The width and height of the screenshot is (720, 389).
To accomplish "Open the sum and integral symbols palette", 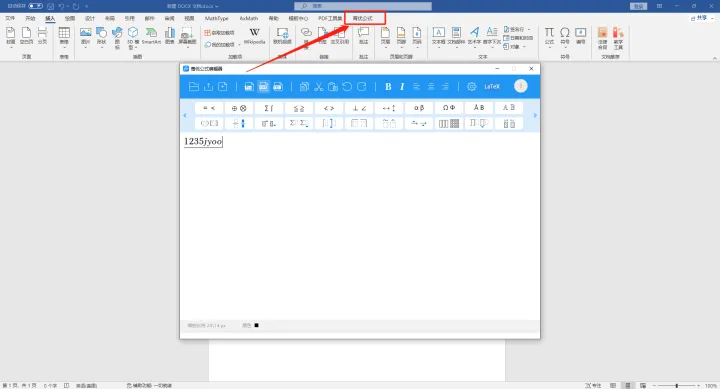I will coord(269,108).
